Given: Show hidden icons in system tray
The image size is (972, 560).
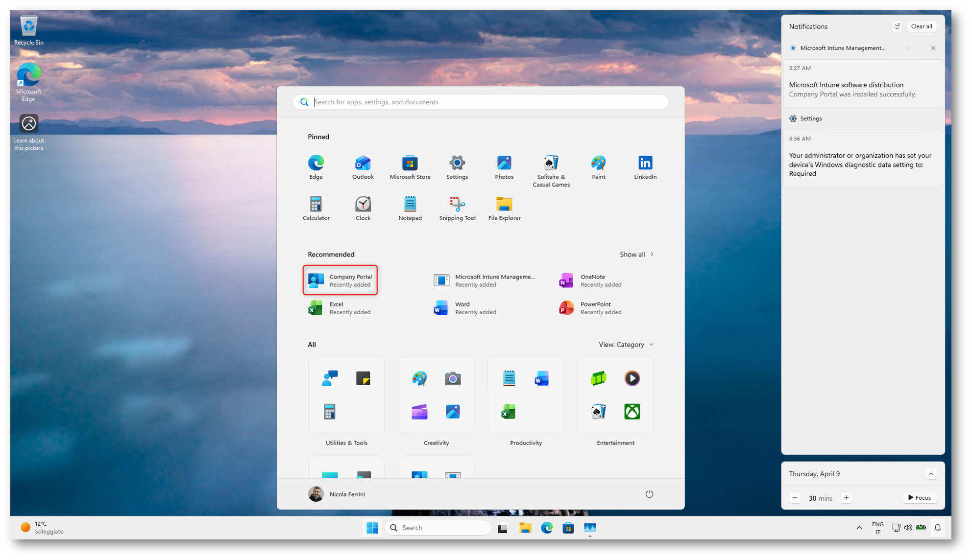Looking at the screenshot, I should tap(858, 528).
